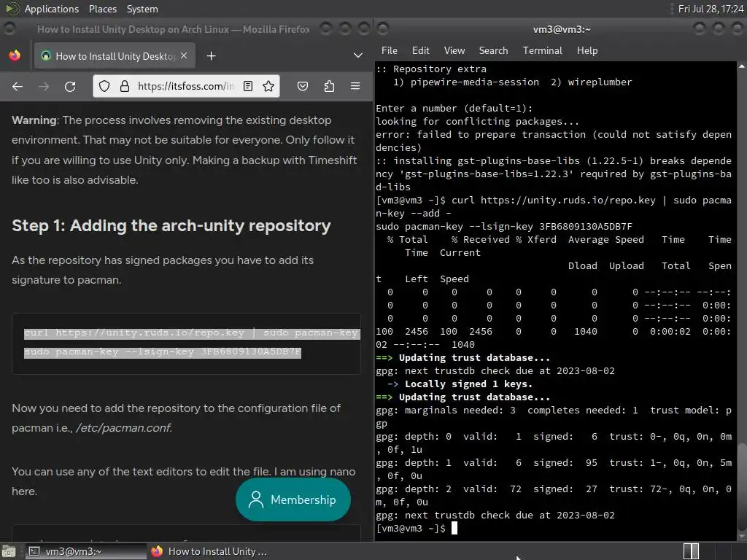
Task: Go back with Firefox back arrow
Action: [18, 86]
